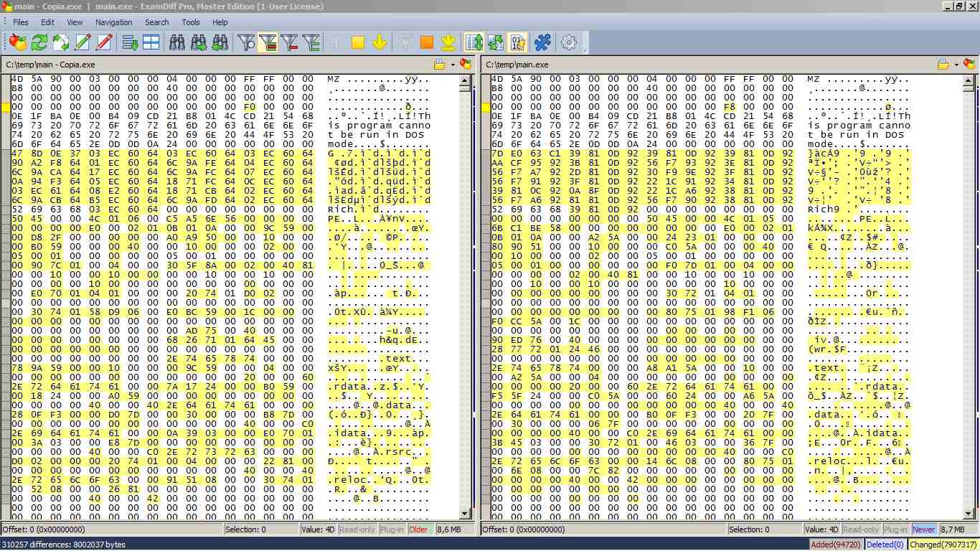Click the blue pane layout grid icon

(151, 42)
